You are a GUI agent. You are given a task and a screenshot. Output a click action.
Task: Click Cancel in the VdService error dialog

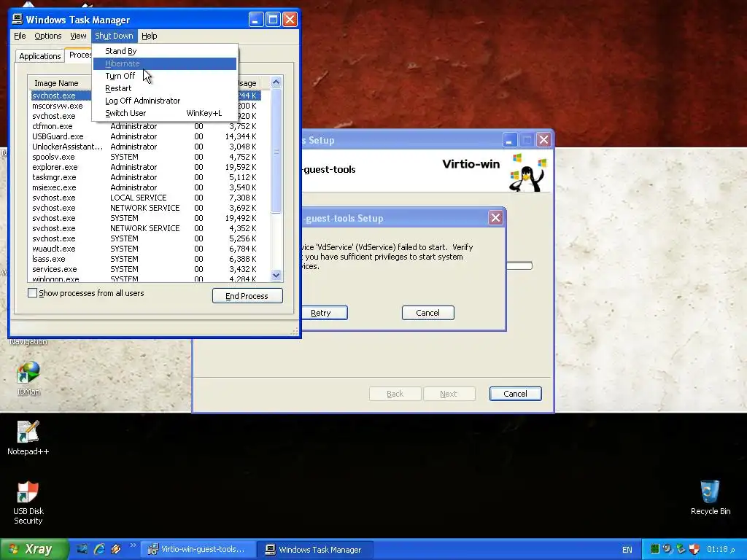click(x=427, y=313)
